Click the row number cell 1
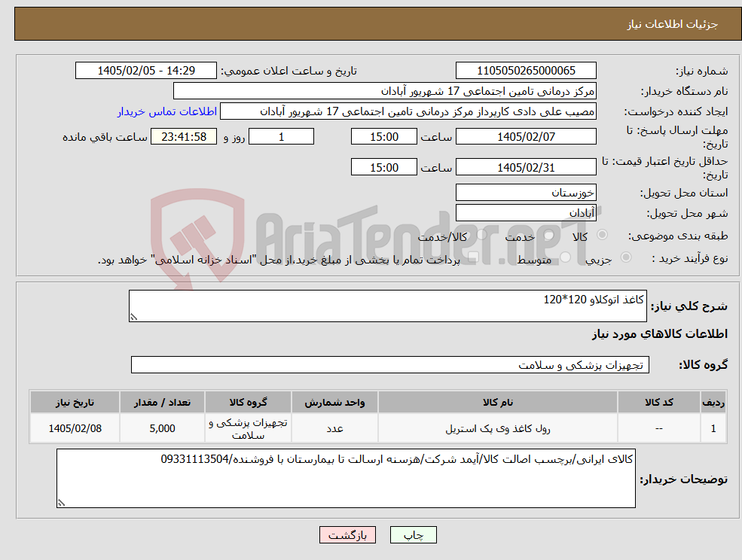This screenshot has width=742, height=560. [x=713, y=428]
